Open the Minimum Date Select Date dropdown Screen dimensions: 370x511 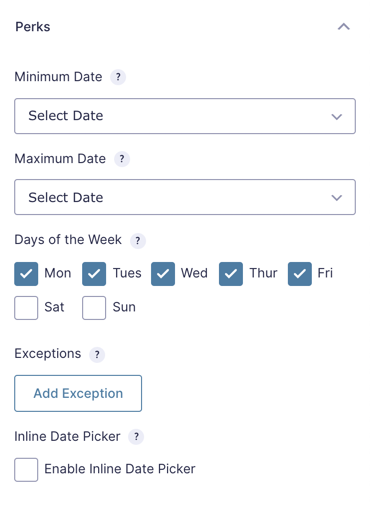(185, 116)
